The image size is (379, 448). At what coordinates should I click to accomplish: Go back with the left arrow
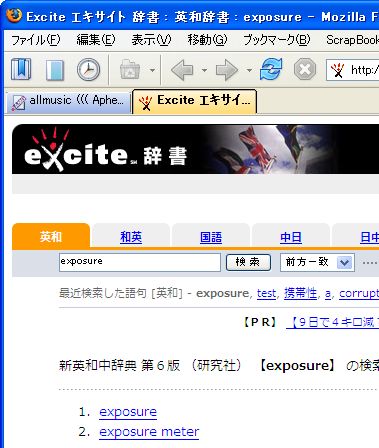(182, 70)
